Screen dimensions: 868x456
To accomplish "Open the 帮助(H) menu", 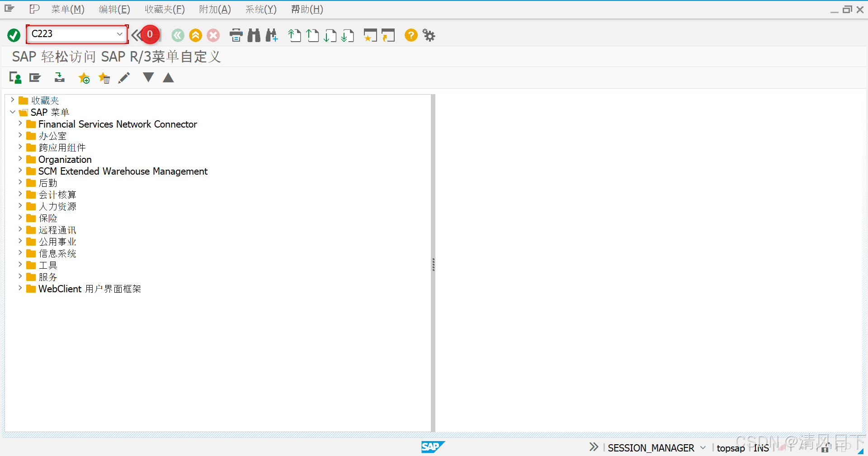I will [307, 9].
